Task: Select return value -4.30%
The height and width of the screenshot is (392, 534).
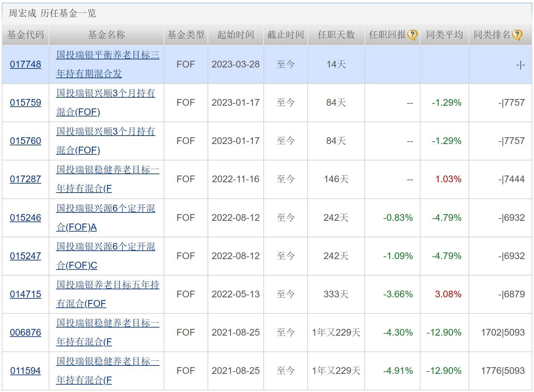Action: pyautogui.click(x=398, y=333)
